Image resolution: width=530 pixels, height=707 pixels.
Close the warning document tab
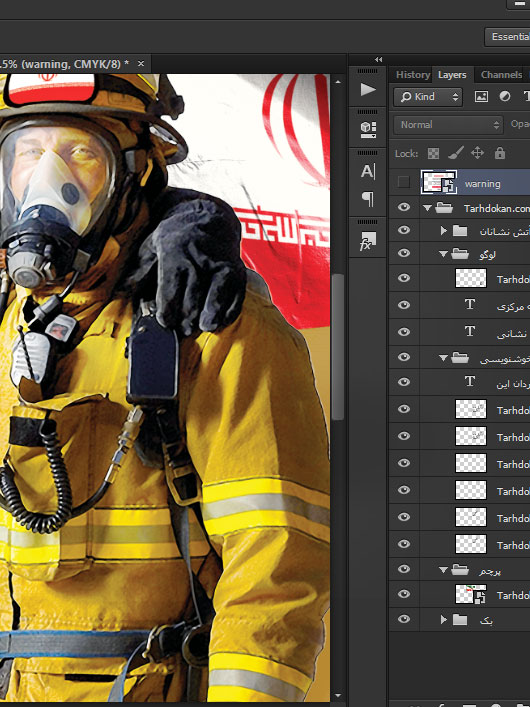141,64
